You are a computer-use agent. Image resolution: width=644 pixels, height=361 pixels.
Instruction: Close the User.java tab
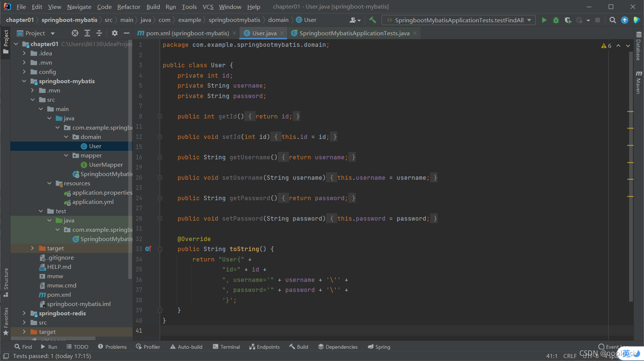click(282, 33)
